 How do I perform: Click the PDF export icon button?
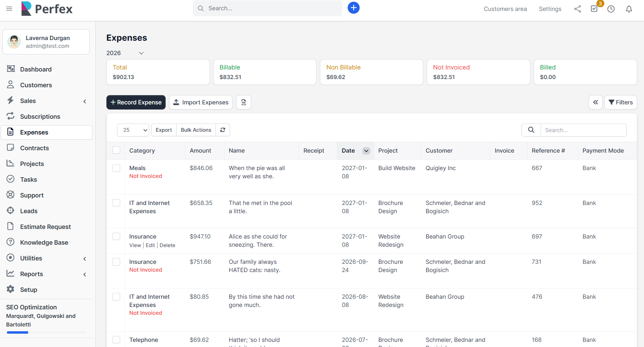coord(244,102)
